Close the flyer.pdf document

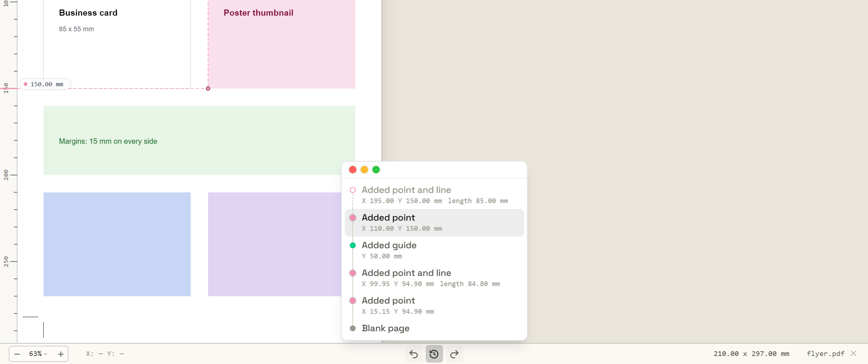pyautogui.click(x=853, y=353)
